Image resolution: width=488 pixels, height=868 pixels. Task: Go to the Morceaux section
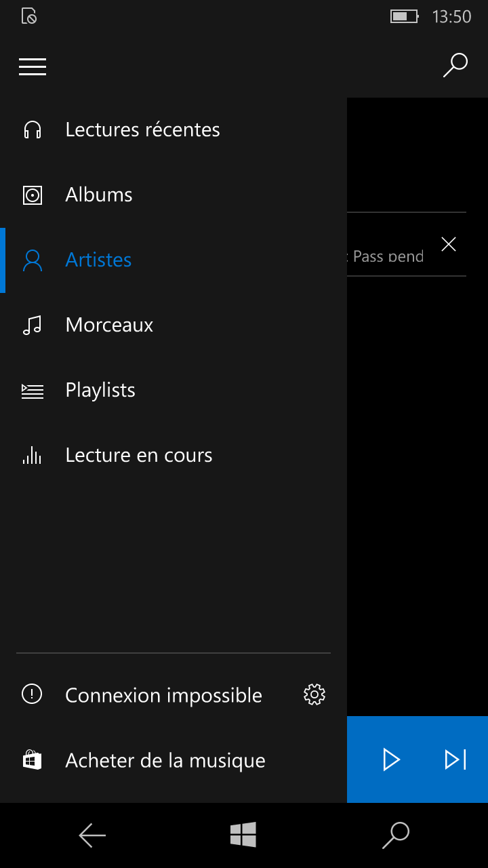tap(109, 325)
